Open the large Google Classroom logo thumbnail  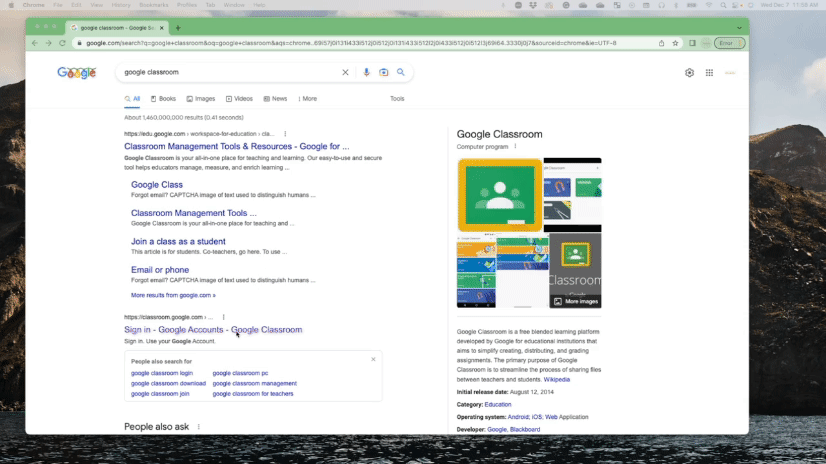(x=500, y=195)
